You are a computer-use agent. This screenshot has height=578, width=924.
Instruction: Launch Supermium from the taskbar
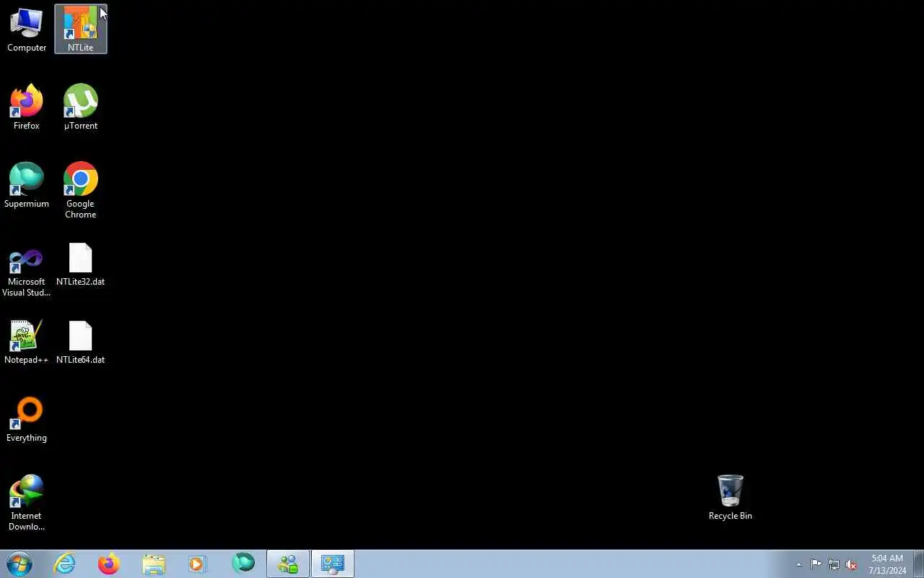(x=243, y=564)
